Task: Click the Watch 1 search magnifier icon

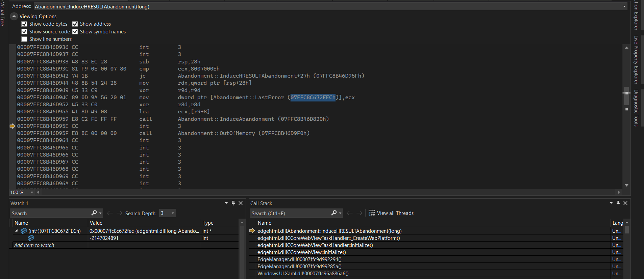Action: (x=94, y=213)
